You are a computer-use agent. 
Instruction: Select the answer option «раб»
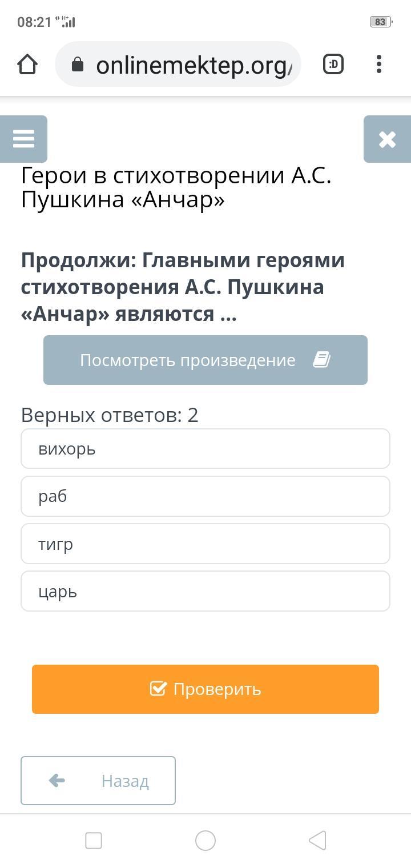pyautogui.click(x=205, y=496)
